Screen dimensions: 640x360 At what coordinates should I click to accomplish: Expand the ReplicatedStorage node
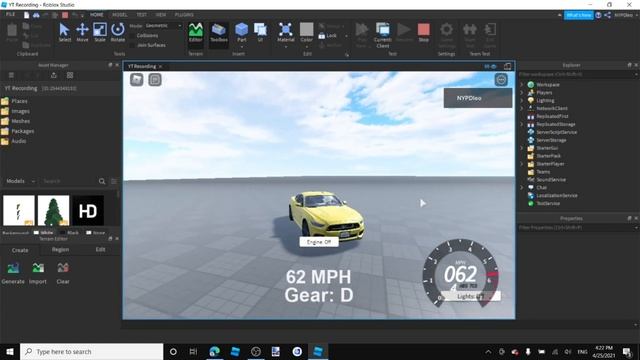click(x=522, y=124)
